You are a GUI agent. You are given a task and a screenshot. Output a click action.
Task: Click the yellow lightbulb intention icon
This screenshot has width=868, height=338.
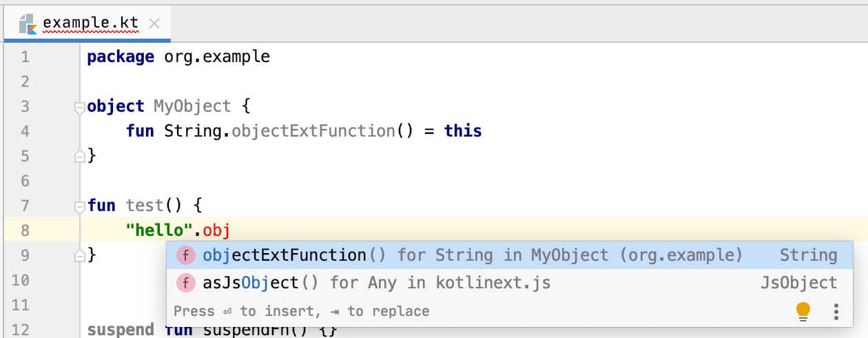point(803,311)
